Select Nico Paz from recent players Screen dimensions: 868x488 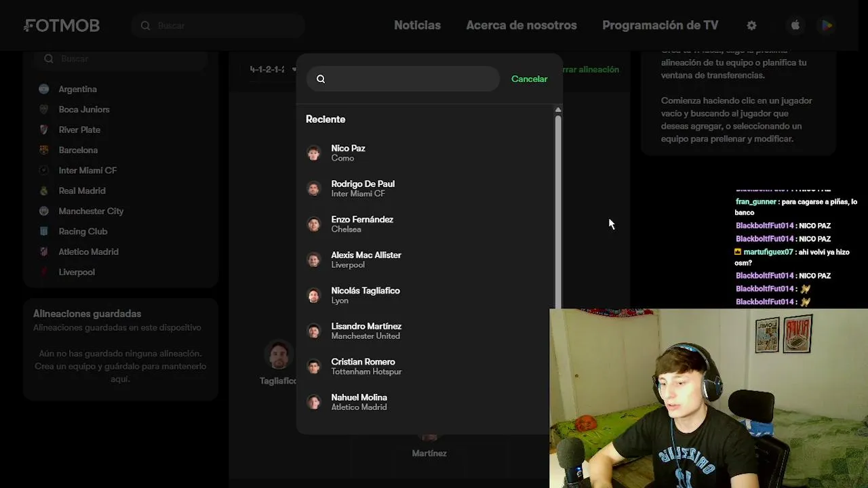[x=348, y=148]
